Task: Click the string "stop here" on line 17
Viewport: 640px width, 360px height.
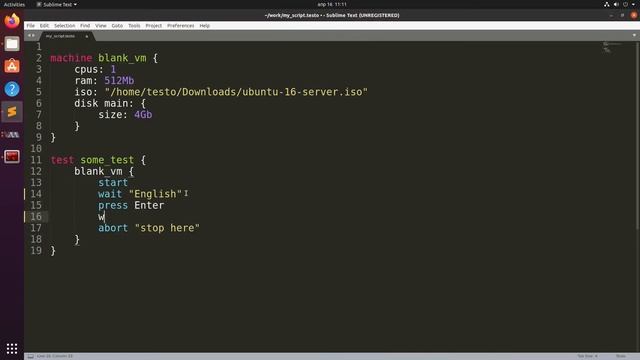Action: coord(167,228)
